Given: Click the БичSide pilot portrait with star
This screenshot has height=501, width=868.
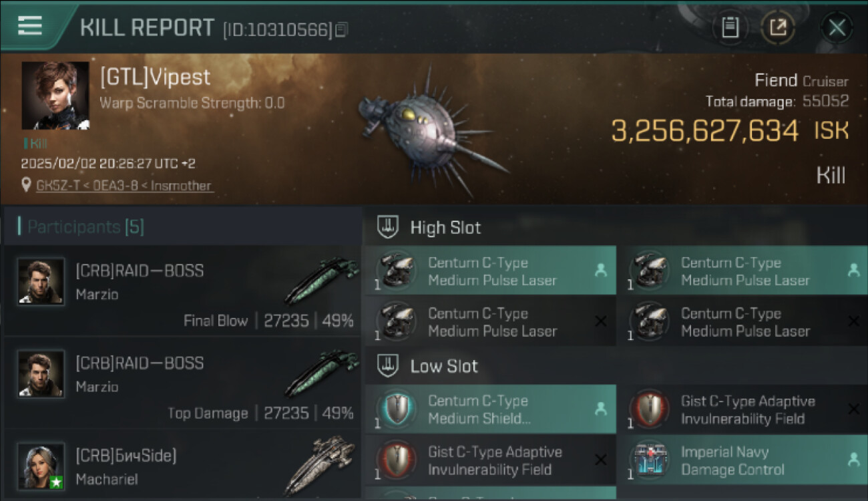Looking at the screenshot, I should click(41, 466).
